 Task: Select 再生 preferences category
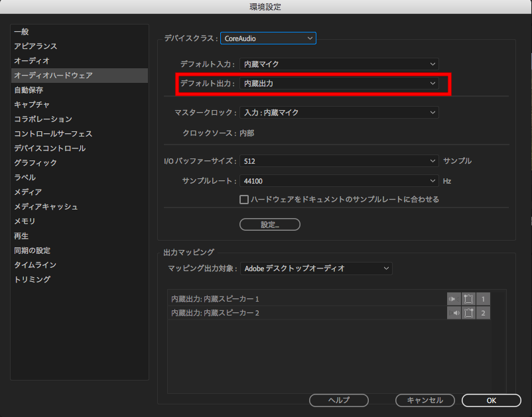click(x=80, y=236)
